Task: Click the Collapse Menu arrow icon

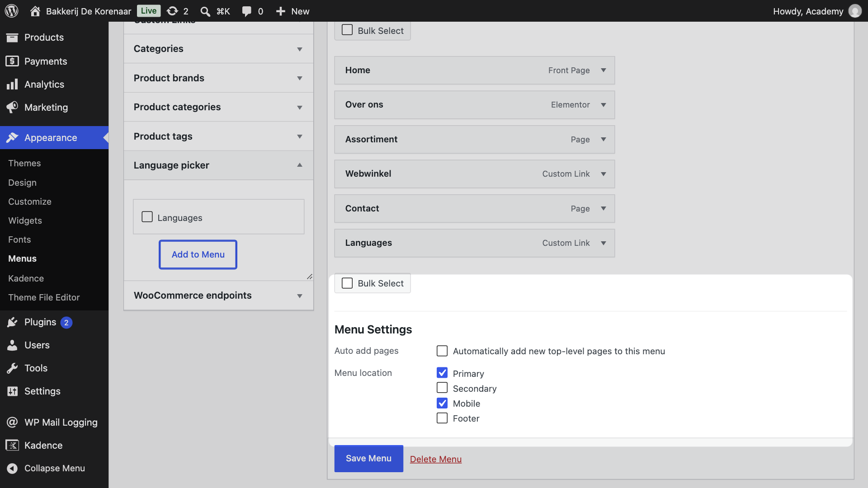Action: [x=12, y=469]
